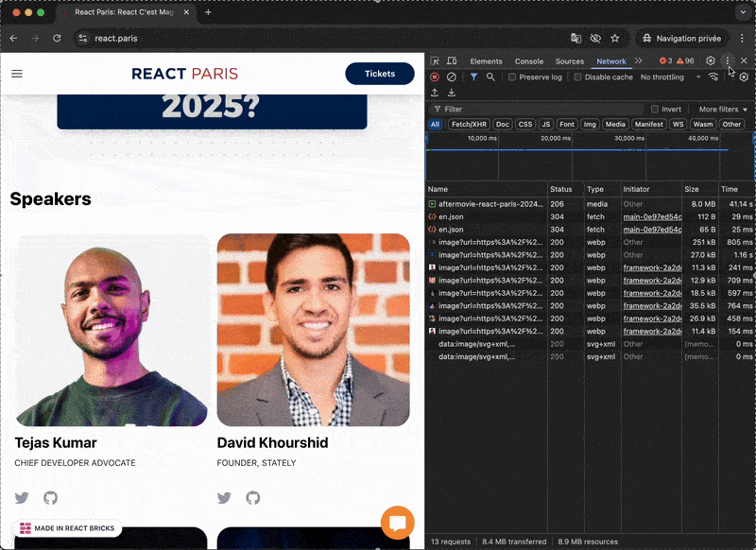Viewport: 756px width, 550px height.
Task: Click the REACT PARIS logo
Action: click(x=184, y=74)
